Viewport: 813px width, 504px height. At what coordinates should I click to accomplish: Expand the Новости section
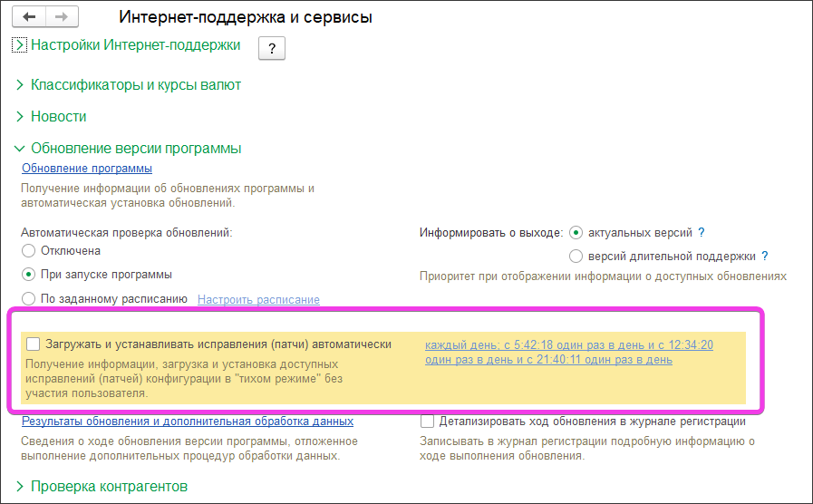20,117
